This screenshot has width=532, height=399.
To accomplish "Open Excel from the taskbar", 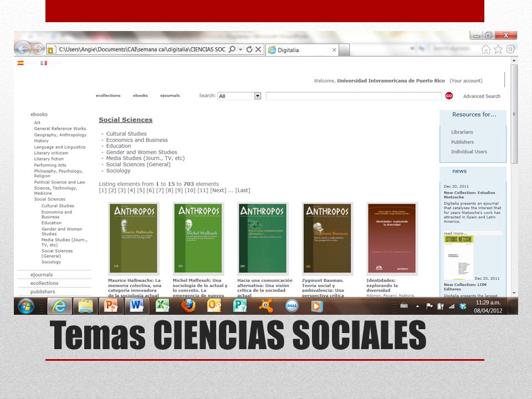I will point(162,306).
